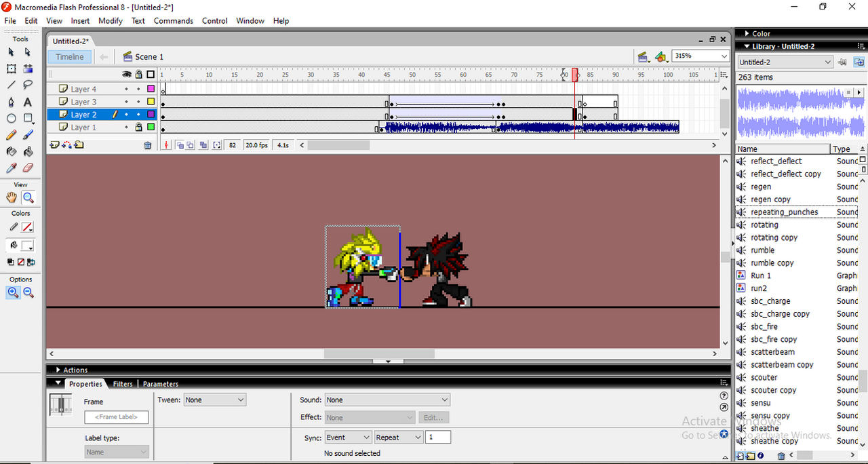
Task: Open the Tween dropdown
Action: [x=214, y=400]
